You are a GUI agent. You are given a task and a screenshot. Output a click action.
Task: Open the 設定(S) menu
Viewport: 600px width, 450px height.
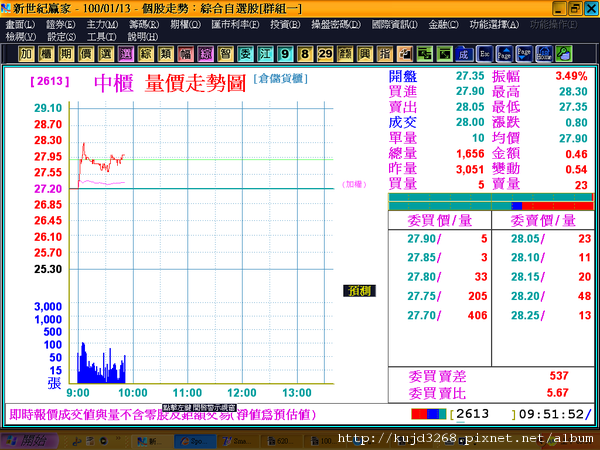pyautogui.click(x=62, y=37)
